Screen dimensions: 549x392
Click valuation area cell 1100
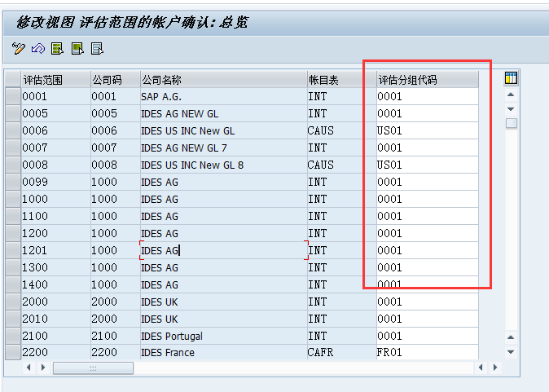click(x=55, y=216)
